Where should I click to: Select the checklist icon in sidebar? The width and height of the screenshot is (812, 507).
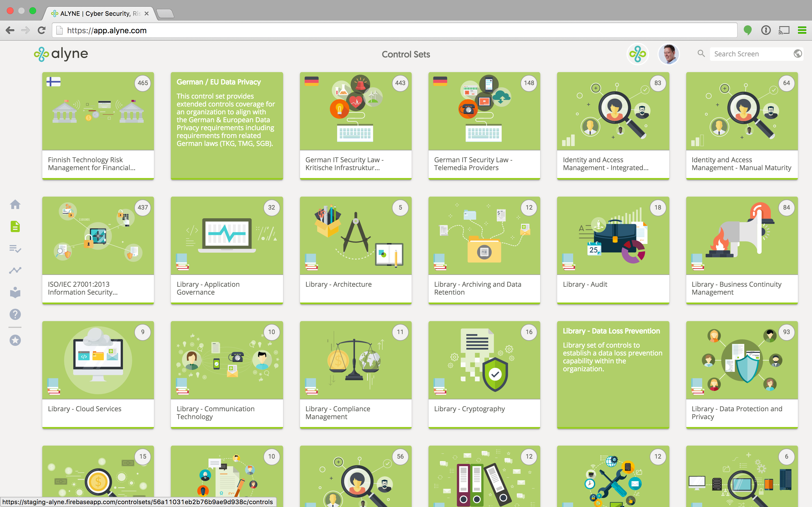[x=15, y=248]
